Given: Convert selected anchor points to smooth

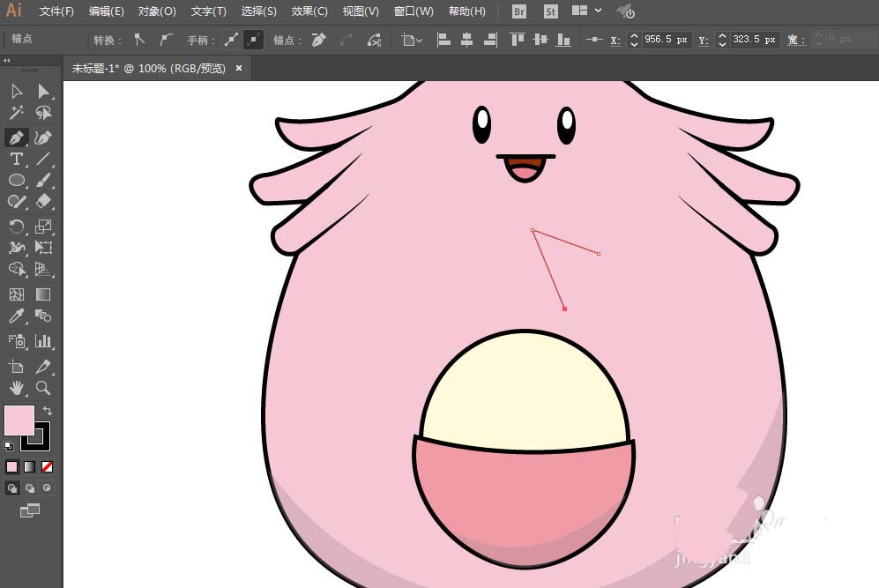Looking at the screenshot, I should (x=166, y=40).
